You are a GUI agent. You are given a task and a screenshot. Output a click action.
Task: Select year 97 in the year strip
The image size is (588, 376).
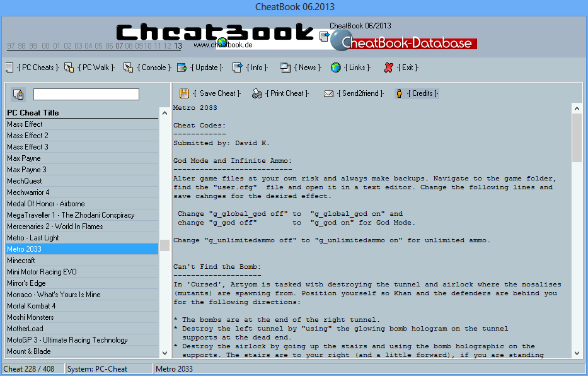click(x=11, y=46)
